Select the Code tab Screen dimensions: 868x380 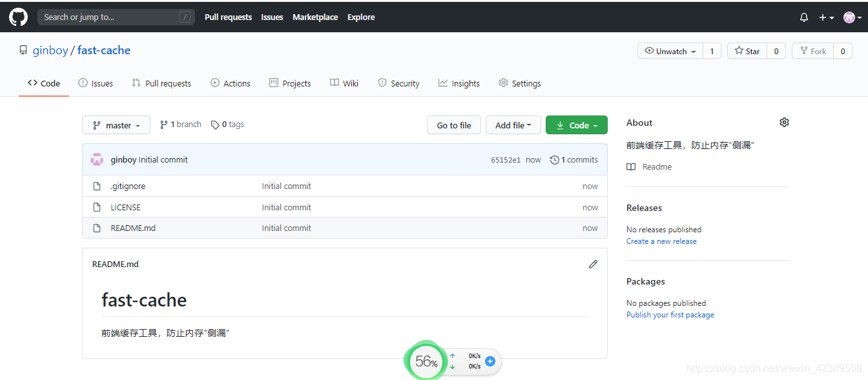[x=44, y=83]
